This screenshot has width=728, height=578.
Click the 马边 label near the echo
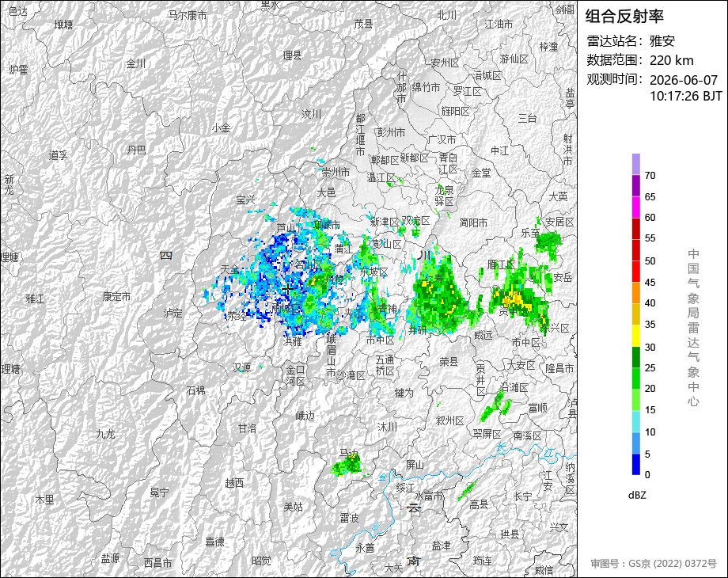point(349,453)
